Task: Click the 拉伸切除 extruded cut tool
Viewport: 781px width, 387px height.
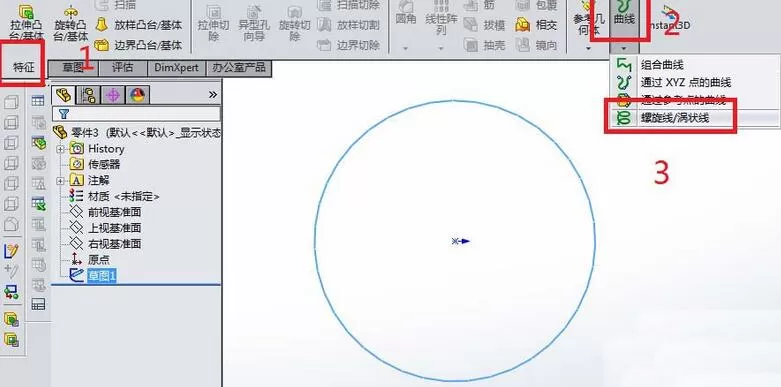Action: click(x=214, y=23)
